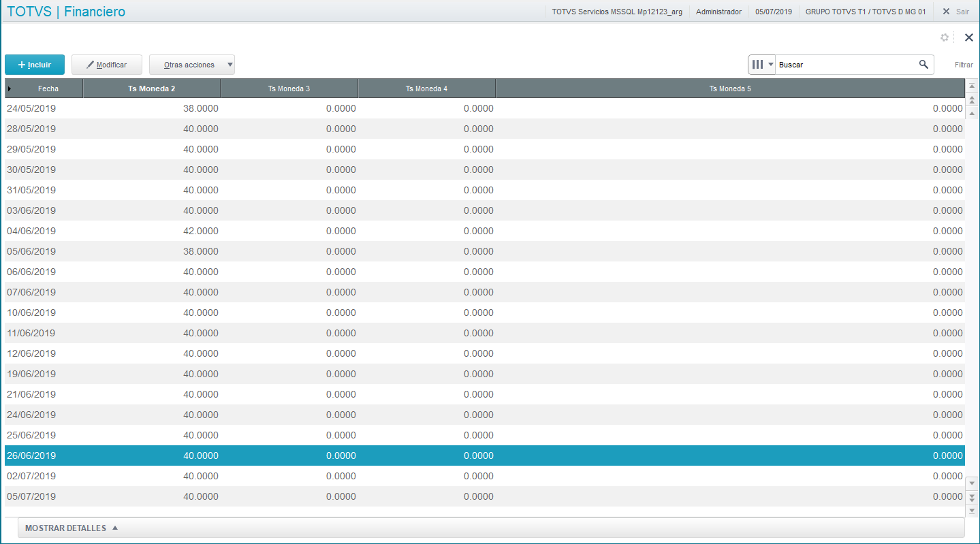Click the Ts Moneda 5 column header
Image resolution: width=980 pixels, height=544 pixels.
(730, 89)
